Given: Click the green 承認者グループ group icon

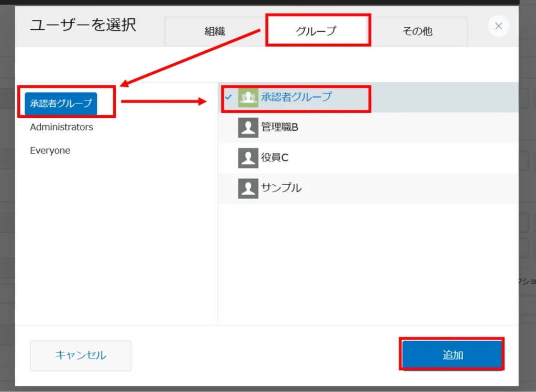Looking at the screenshot, I should [248, 97].
